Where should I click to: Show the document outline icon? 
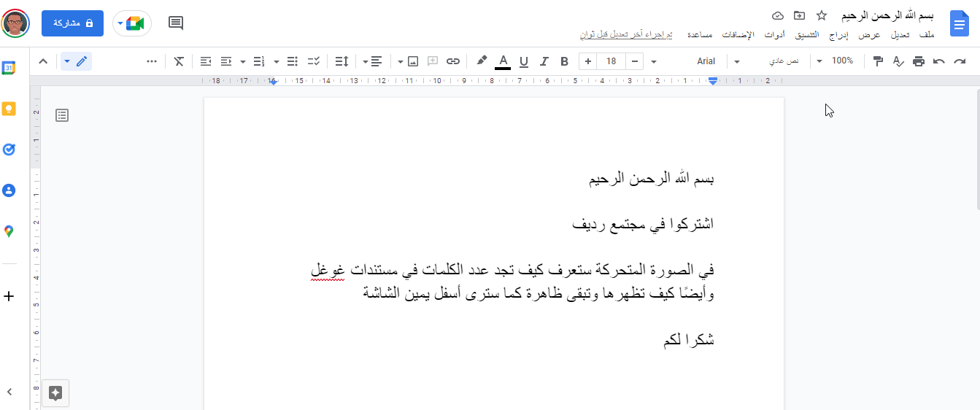pos(62,115)
